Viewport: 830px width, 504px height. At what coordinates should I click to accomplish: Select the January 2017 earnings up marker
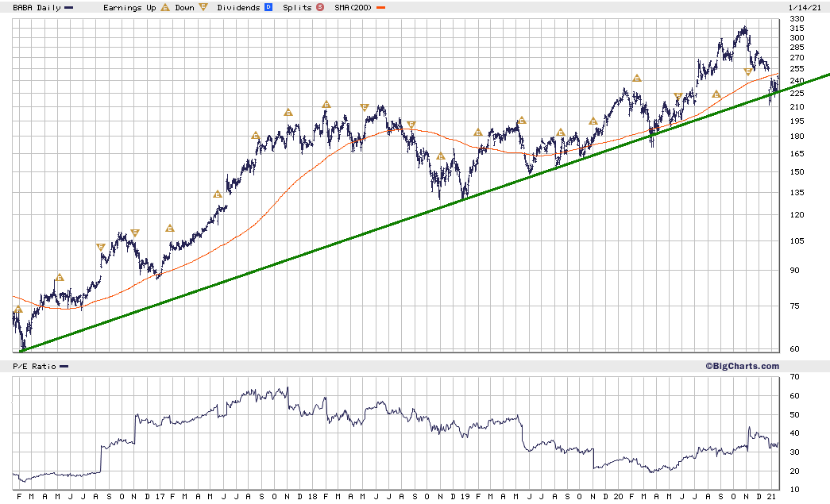pos(169,229)
